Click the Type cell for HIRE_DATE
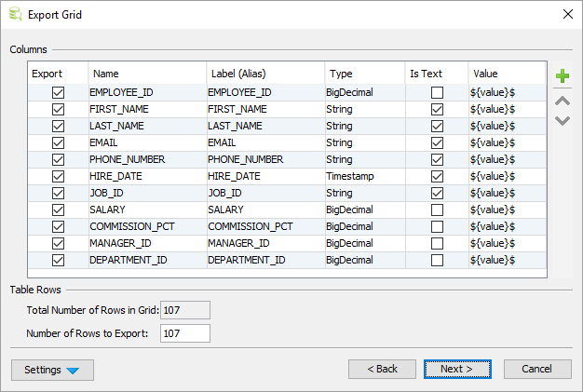Viewport: 583px width, 392px height. (x=363, y=177)
